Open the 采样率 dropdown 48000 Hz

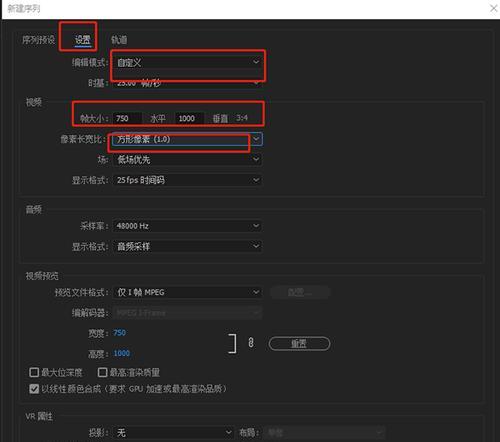(188, 226)
